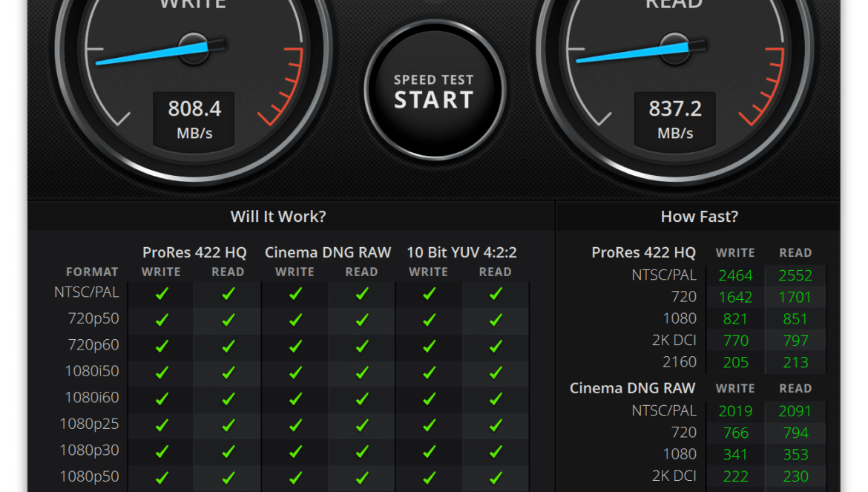Click the Cinema DNG RAW write checkmark for 1080i60

(x=295, y=398)
